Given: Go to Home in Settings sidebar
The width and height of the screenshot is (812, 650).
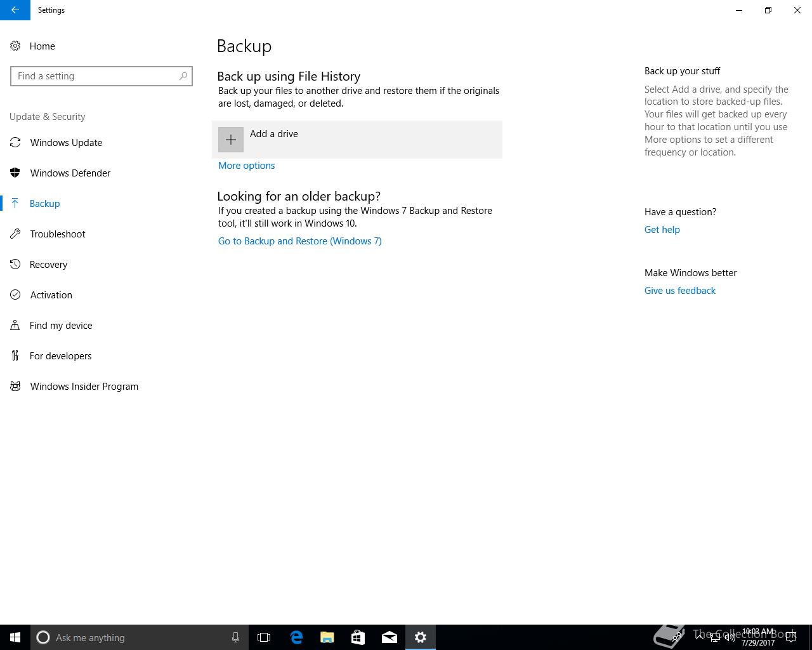Looking at the screenshot, I should tap(101, 46).
